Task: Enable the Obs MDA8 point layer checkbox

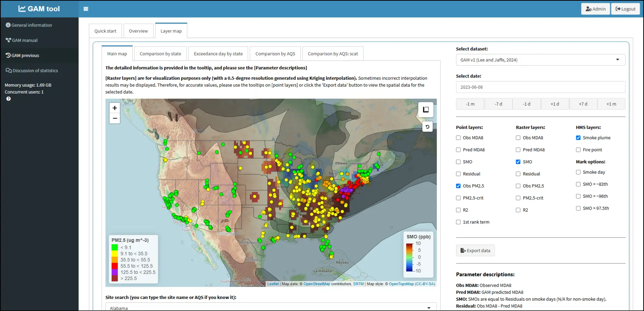Action: (x=458, y=138)
